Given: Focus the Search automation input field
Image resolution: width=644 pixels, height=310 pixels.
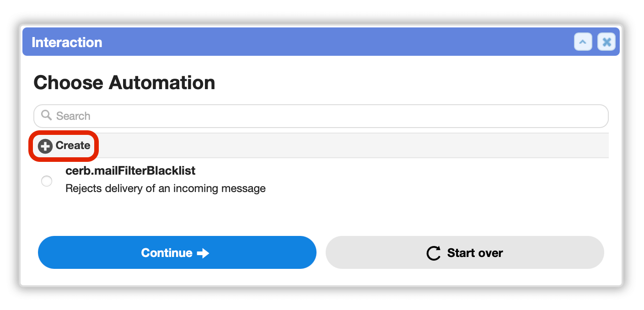Looking at the screenshot, I should pyautogui.click(x=321, y=116).
